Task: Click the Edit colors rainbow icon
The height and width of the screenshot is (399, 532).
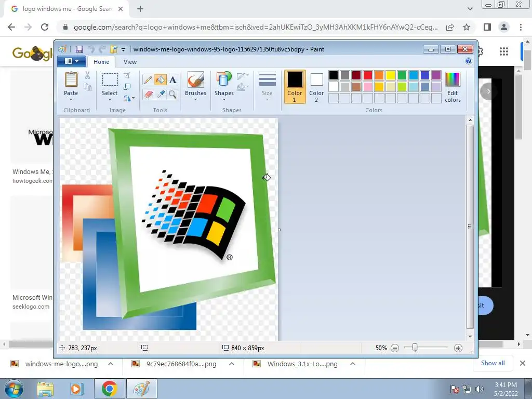Action: (453, 79)
